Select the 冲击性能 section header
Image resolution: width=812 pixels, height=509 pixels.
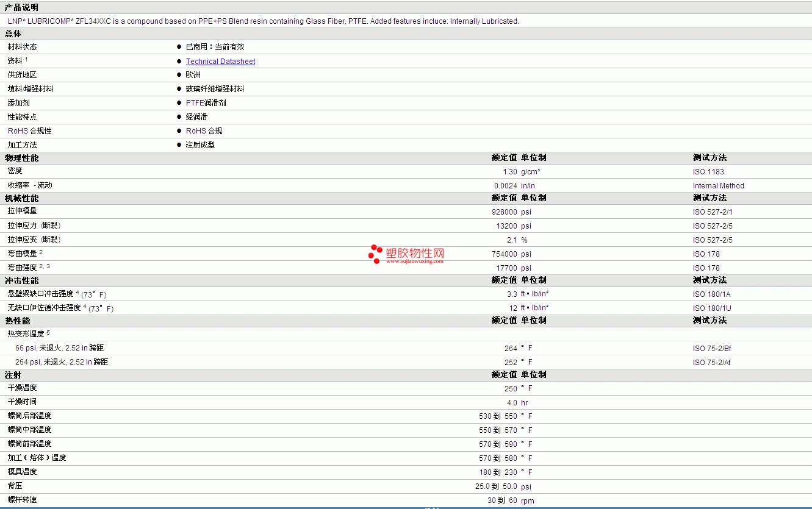point(21,280)
